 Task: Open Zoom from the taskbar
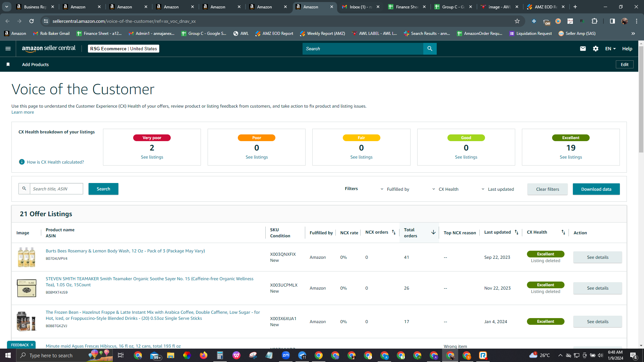pos(286,355)
